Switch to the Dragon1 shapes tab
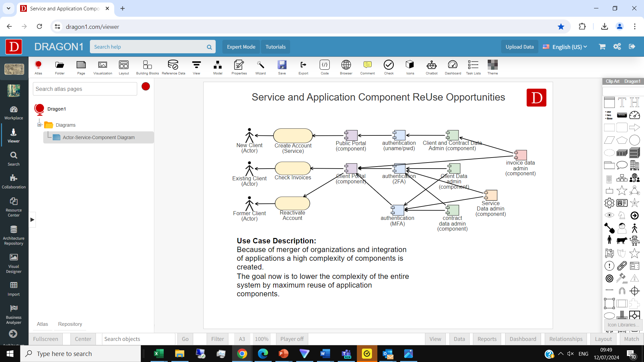 pos(632,81)
